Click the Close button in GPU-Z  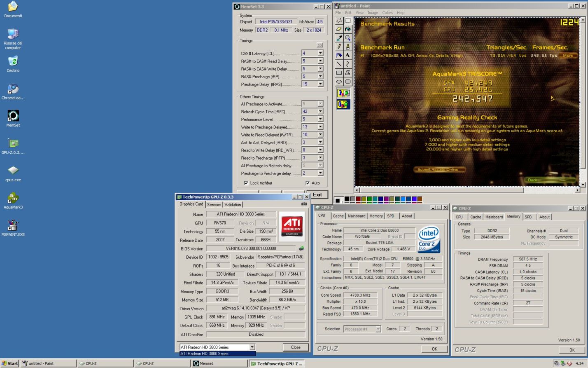[x=296, y=347]
